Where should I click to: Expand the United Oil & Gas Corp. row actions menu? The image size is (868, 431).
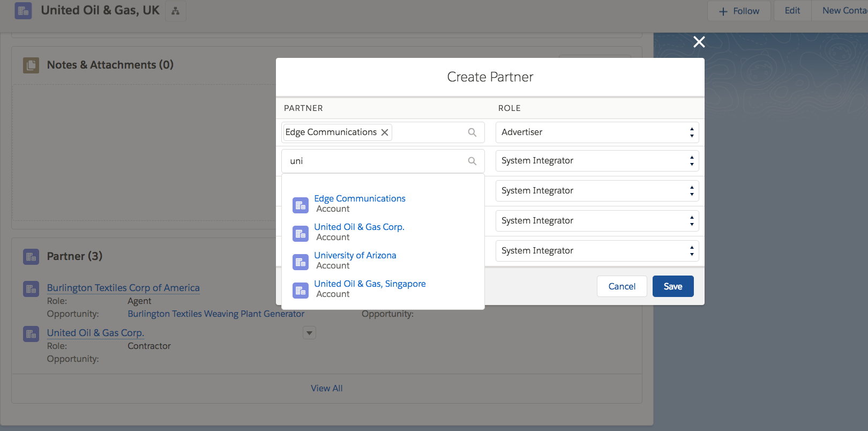pos(309,333)
